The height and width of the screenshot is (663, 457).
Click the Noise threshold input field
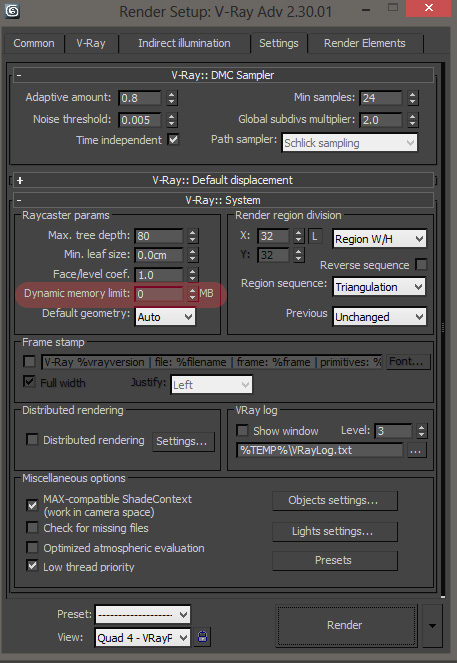tap(140, 120)
